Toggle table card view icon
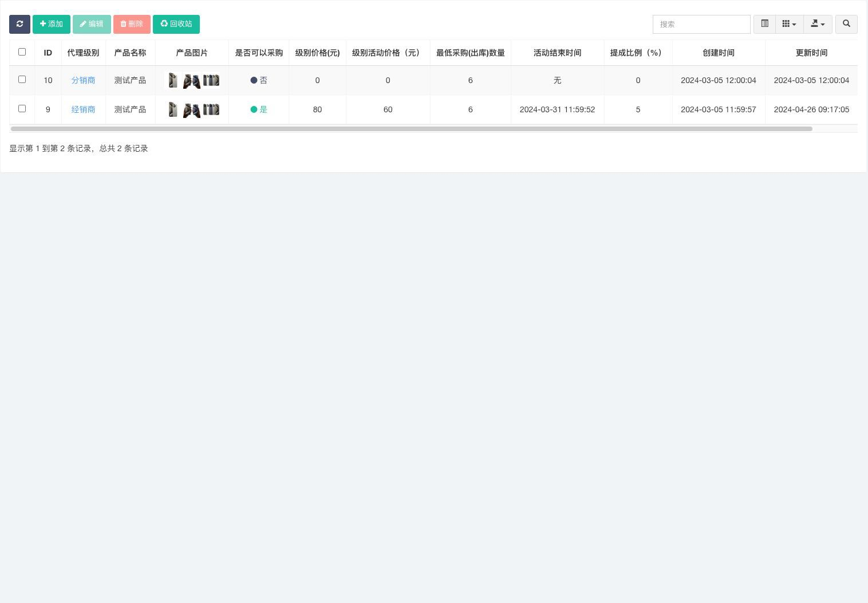This screenshot has height=603, width=868. point(764,24)
